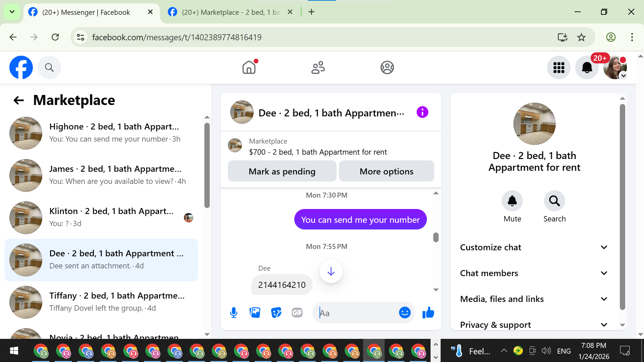The width and height of the screenshot is (644, 362).
Task: Open the emoji picker smiley
Action: tap(405, 313)
